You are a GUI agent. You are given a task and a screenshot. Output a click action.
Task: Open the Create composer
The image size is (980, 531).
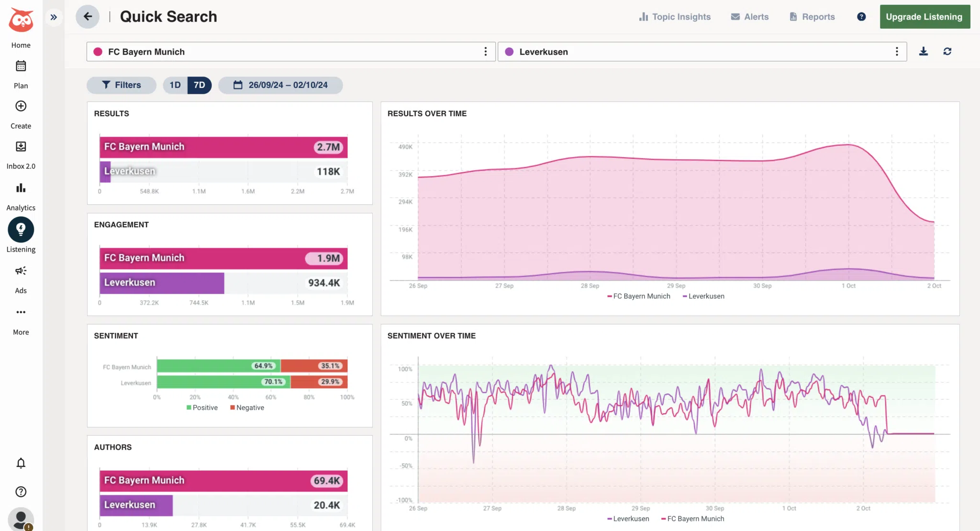point(21,106)
